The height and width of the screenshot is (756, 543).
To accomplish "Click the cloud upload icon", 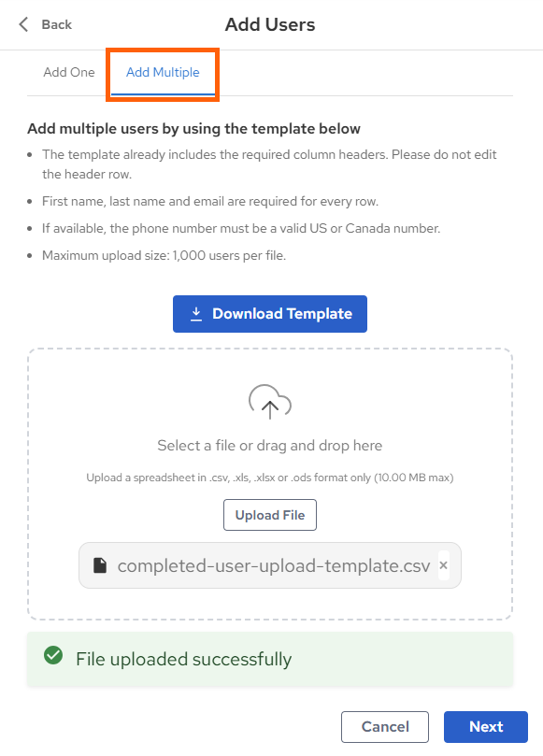I will point(269,402).
